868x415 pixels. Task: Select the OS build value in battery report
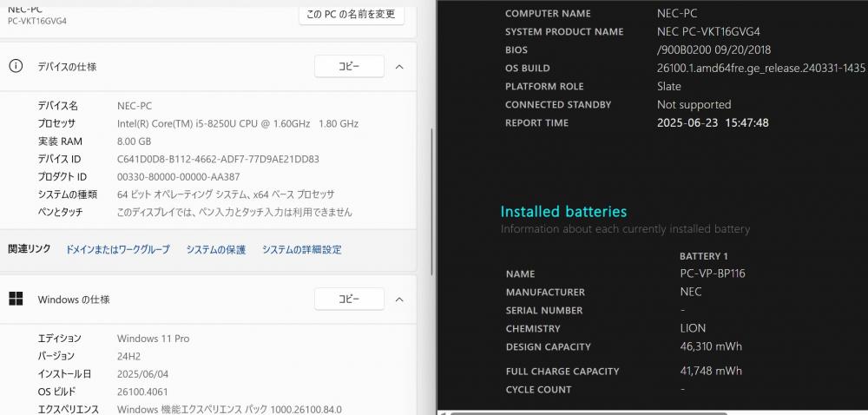(760, 68)
